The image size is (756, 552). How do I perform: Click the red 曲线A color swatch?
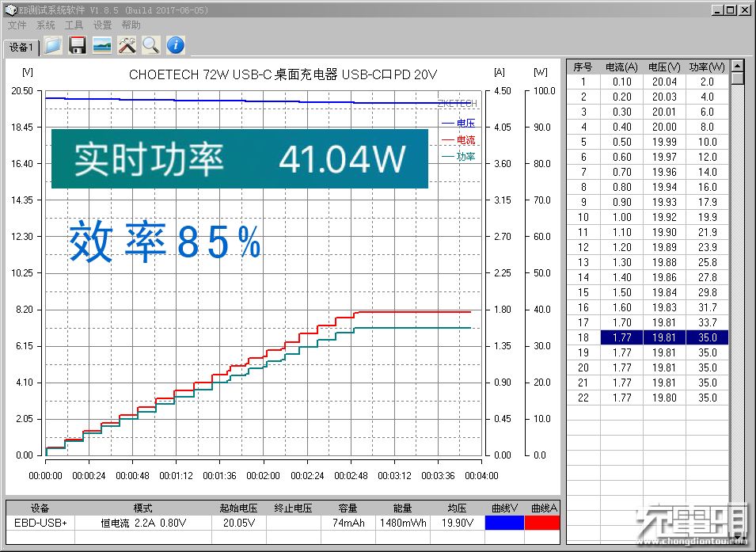542,523
